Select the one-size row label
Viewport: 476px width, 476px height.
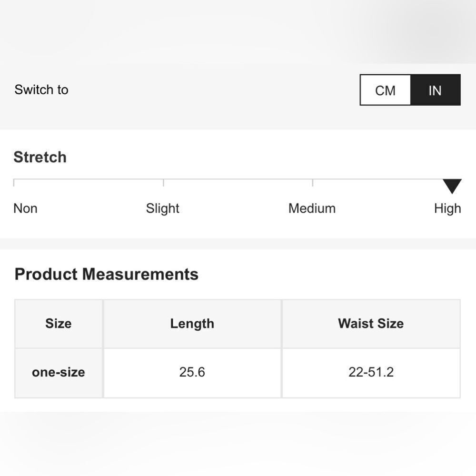[59, 373]
